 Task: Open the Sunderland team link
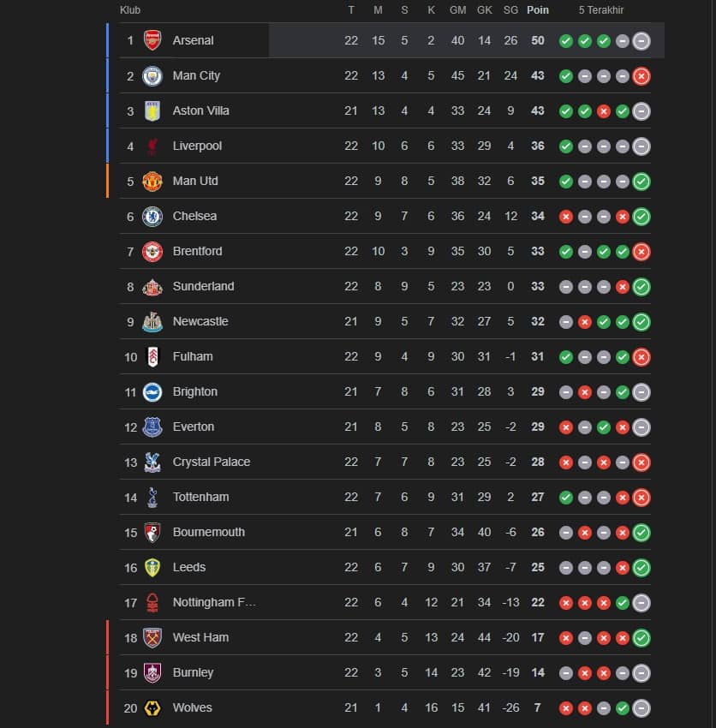[203, 286]
